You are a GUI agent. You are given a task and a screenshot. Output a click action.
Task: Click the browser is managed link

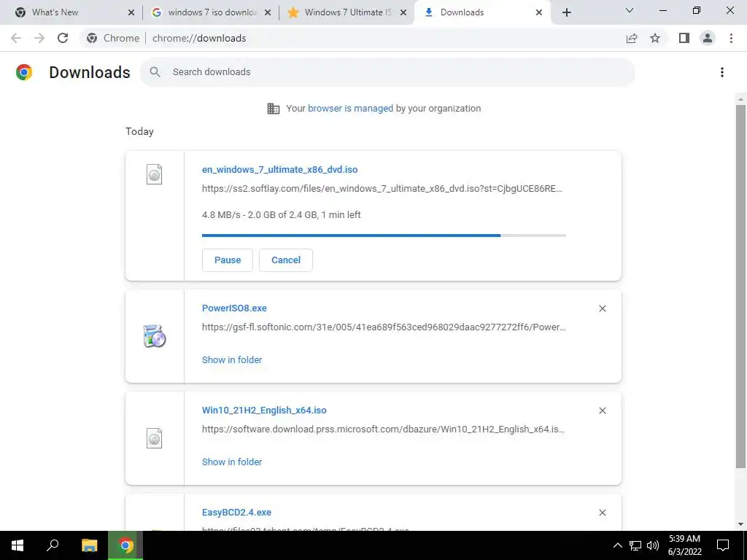click(351, 109)
